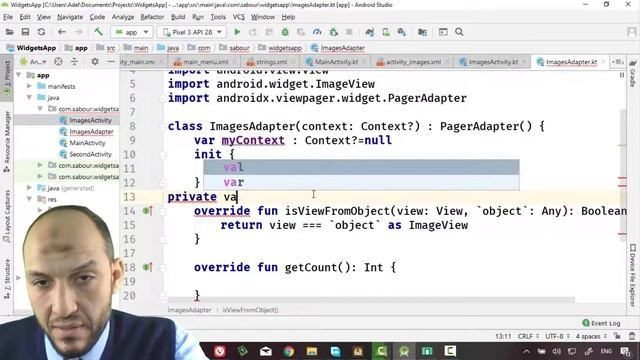The width and height of the screenshot is (640, 360).
Task: Collapse the res folder node
Action: click(29, 199)
